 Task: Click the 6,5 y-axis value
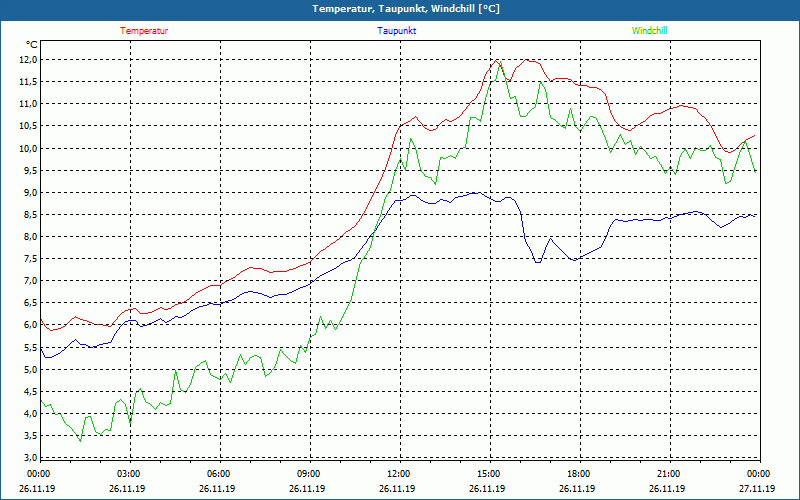coord(31,303)
